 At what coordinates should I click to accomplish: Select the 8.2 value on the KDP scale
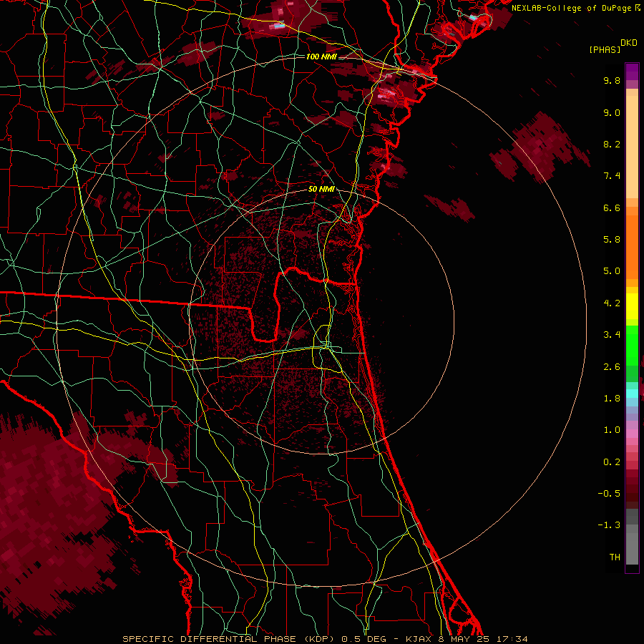coord(612,144)
